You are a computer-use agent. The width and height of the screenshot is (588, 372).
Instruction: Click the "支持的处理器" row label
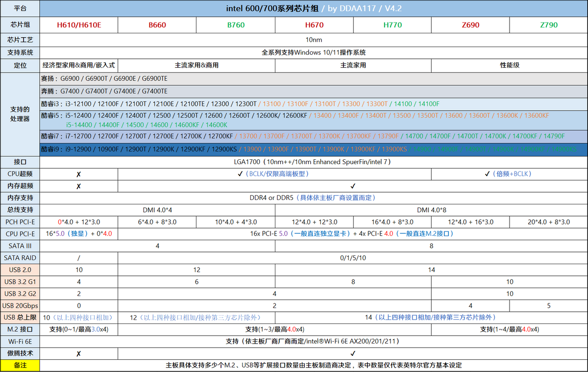[20, 114]
